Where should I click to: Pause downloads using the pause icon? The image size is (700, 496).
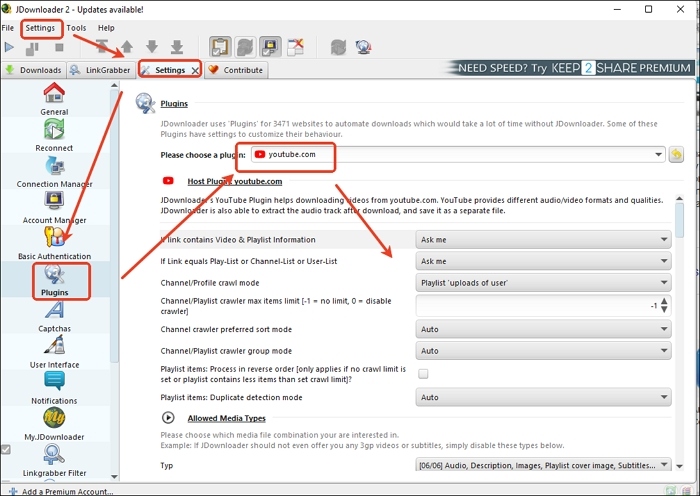click(32, 48)
